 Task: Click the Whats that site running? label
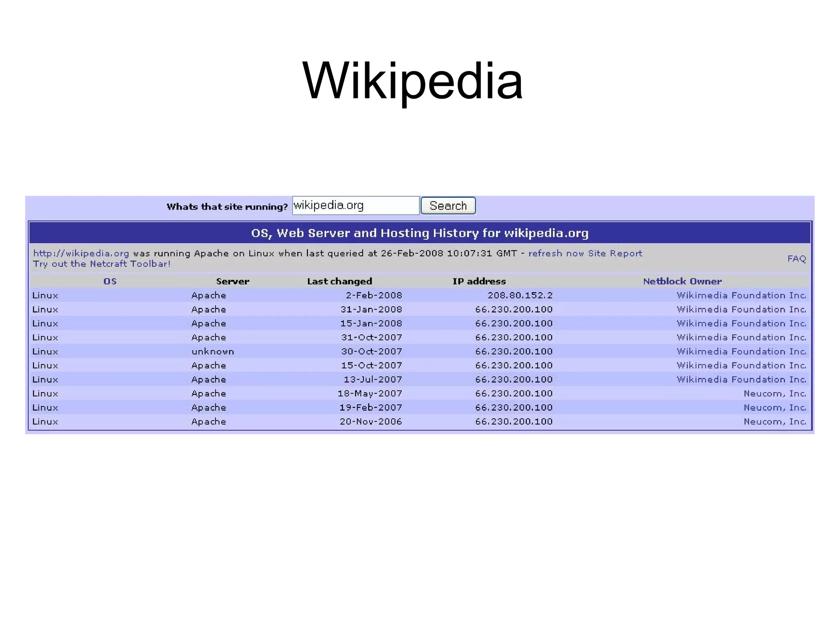pyautogui.click(x=227, y=207)
